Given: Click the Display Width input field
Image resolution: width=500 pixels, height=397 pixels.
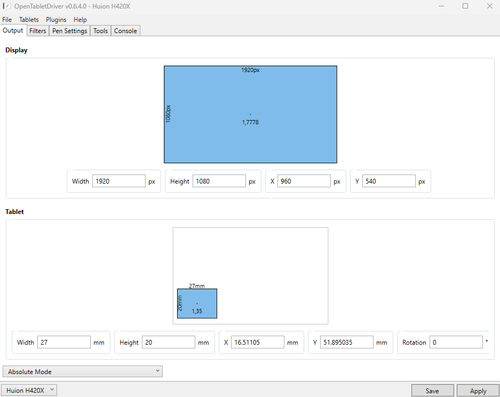Looking at the screenshot, I should click(119, 181).
